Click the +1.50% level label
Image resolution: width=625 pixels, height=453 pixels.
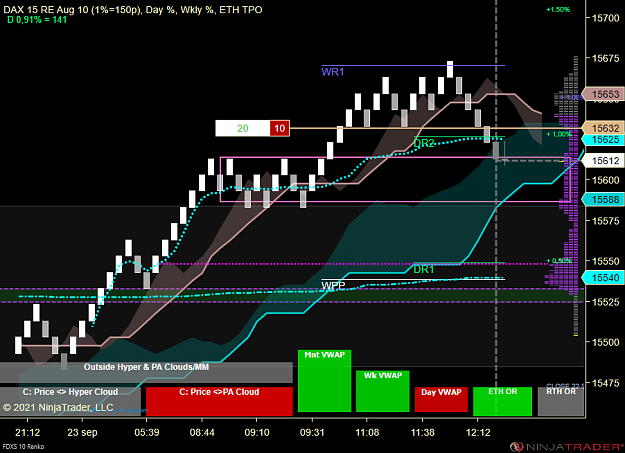point(558,10)
